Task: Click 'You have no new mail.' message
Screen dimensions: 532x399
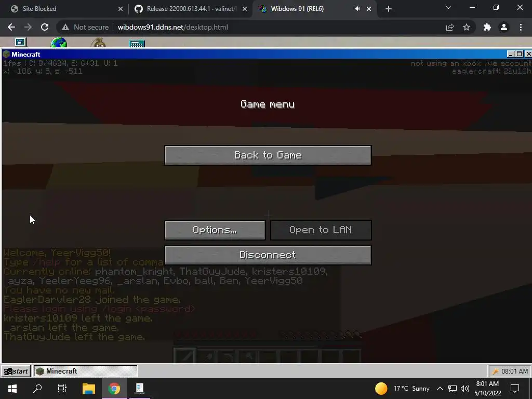Action: (x=59, y=290)
